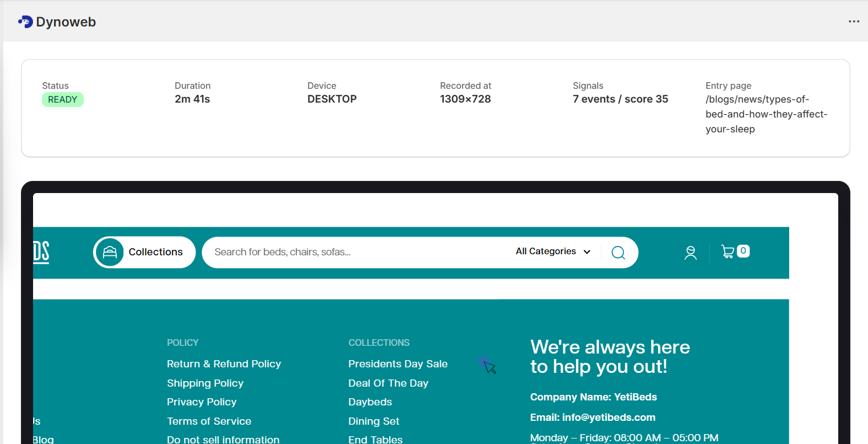The image size is (868, 444).
Task: Click the search magnifier icon
Action: pos(618,253)
